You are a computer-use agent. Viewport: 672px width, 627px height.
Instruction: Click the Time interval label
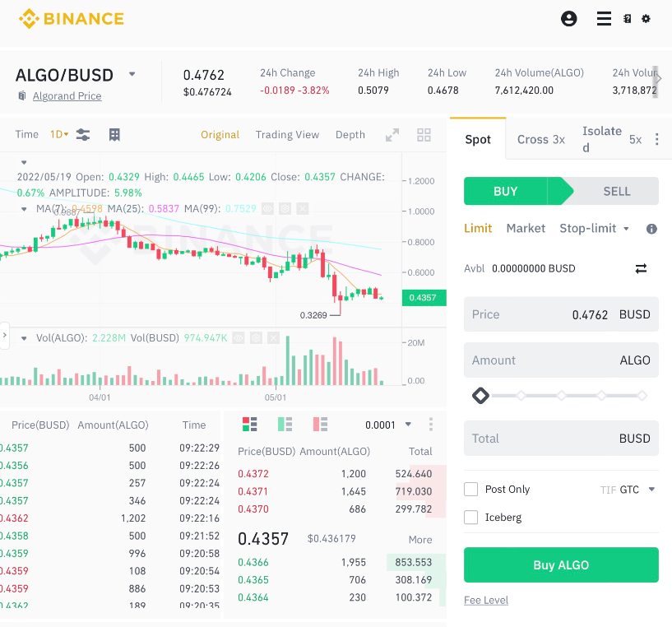click(x=27, y=134)
